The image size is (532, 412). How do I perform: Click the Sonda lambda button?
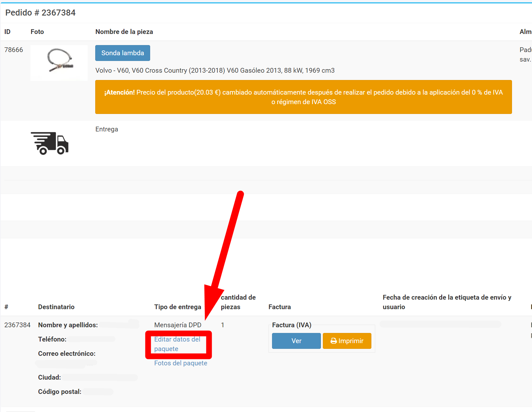coord(123,53)
